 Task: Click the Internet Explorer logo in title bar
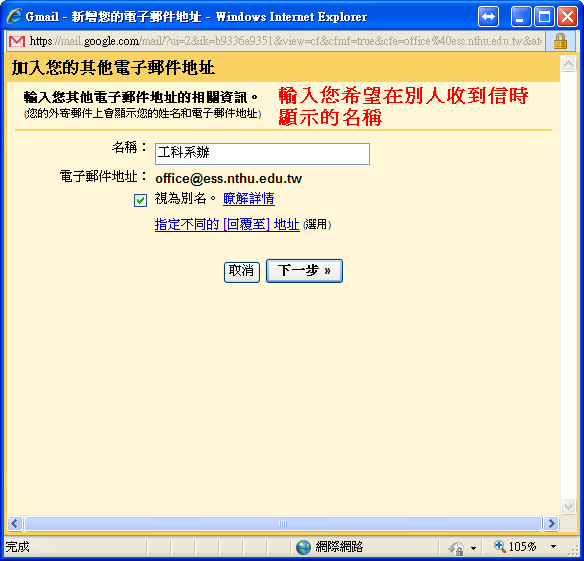click(x=15, y=16)
